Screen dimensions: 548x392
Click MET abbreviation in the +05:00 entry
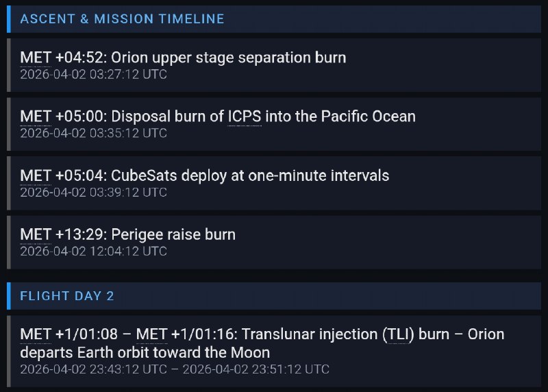(36, 117)
